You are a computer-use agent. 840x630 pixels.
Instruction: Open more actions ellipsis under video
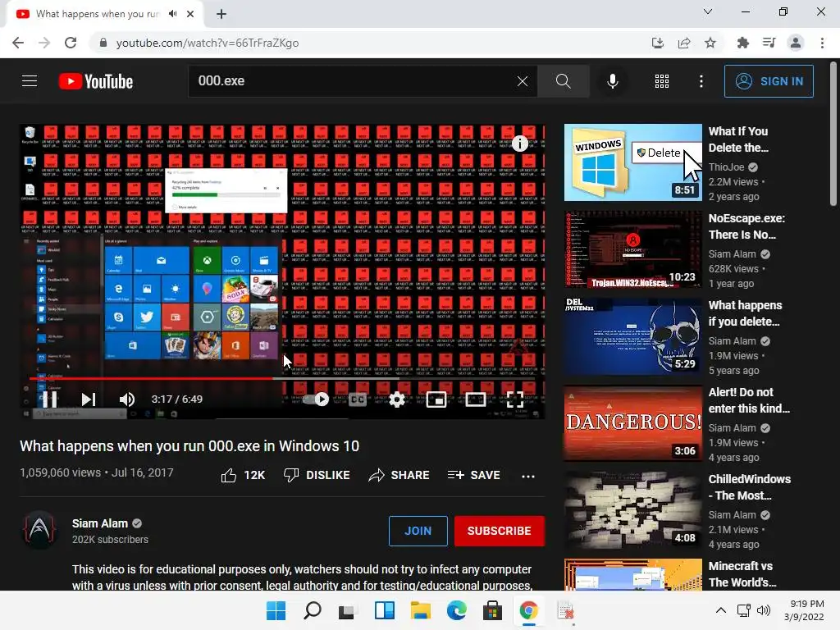[528, 476]
